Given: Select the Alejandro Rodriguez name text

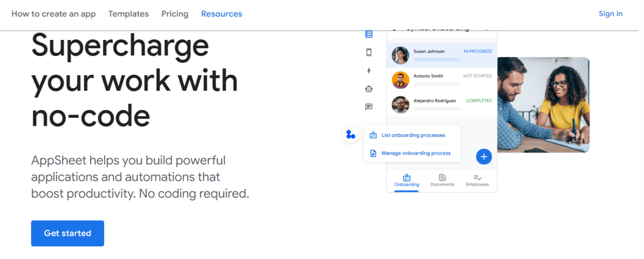Looking at the screenshot, I should [435, 101].
